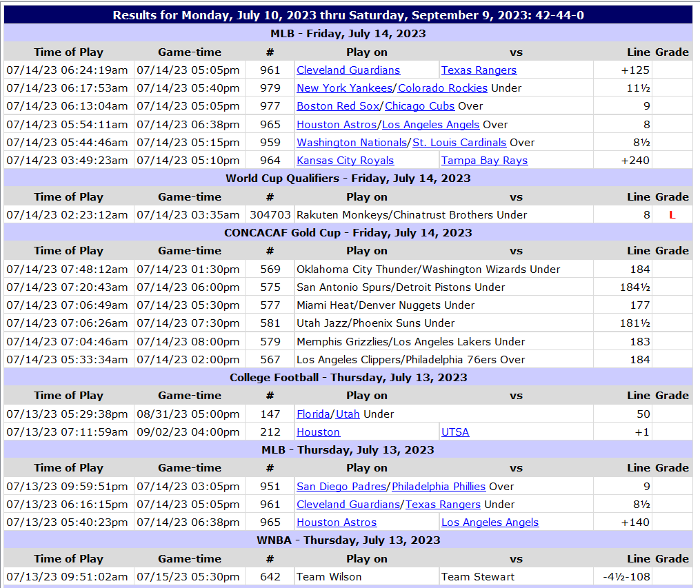Image resolution: width=700 pixels, height=588 pixels.
Task: Click the Boston Red Sox link
Action: click(338, 106)
